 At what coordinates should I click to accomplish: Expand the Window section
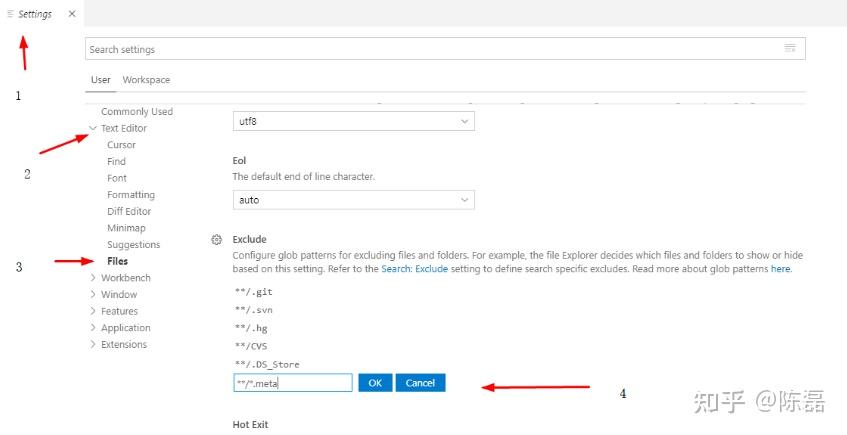pos(93,295)
